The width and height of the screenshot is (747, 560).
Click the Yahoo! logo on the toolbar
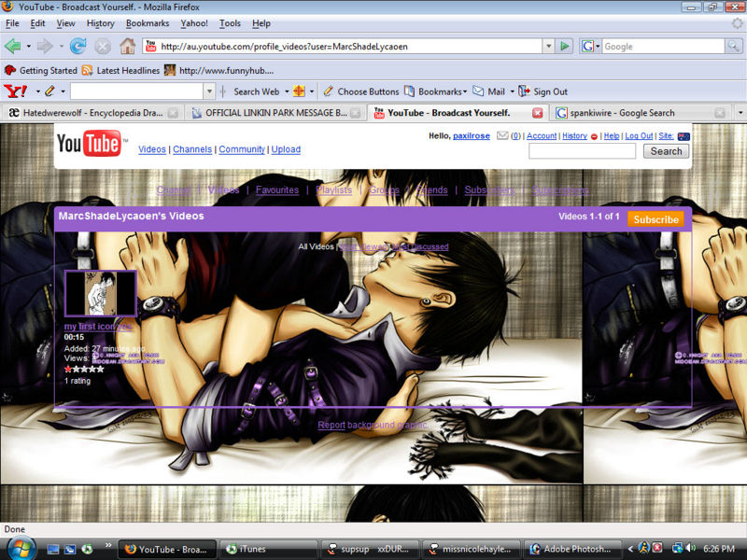(16, 91)
